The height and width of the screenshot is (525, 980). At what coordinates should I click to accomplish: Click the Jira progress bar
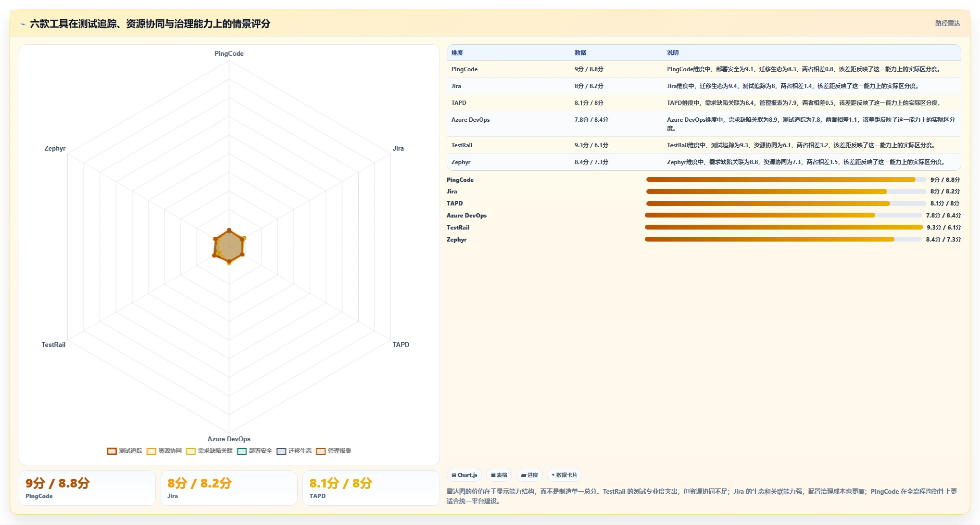[786, 192]
